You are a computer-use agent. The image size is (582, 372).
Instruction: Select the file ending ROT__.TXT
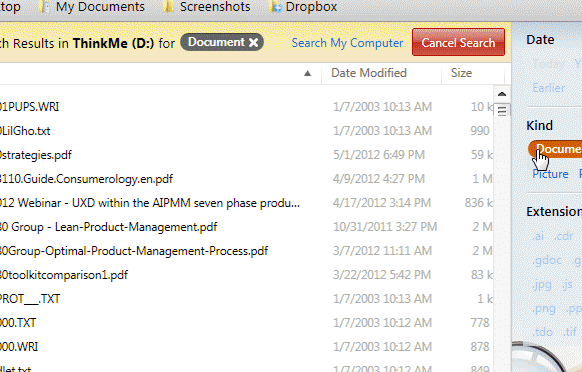tap(30, 299)
